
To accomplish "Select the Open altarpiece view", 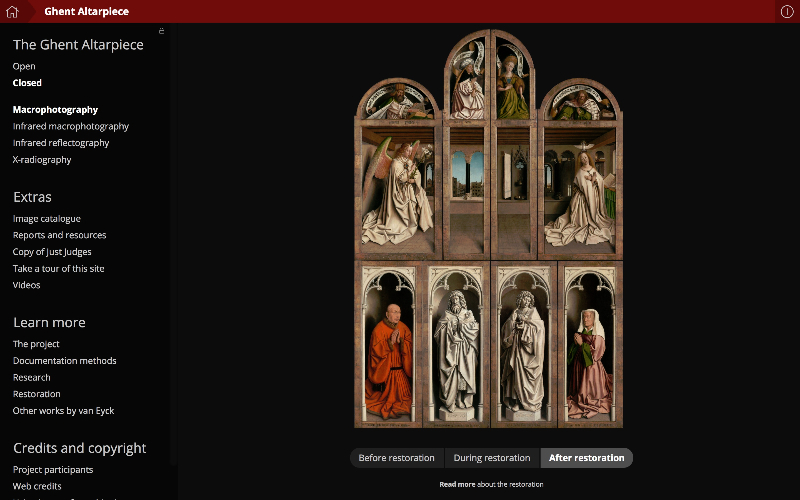I will [24, 66].
